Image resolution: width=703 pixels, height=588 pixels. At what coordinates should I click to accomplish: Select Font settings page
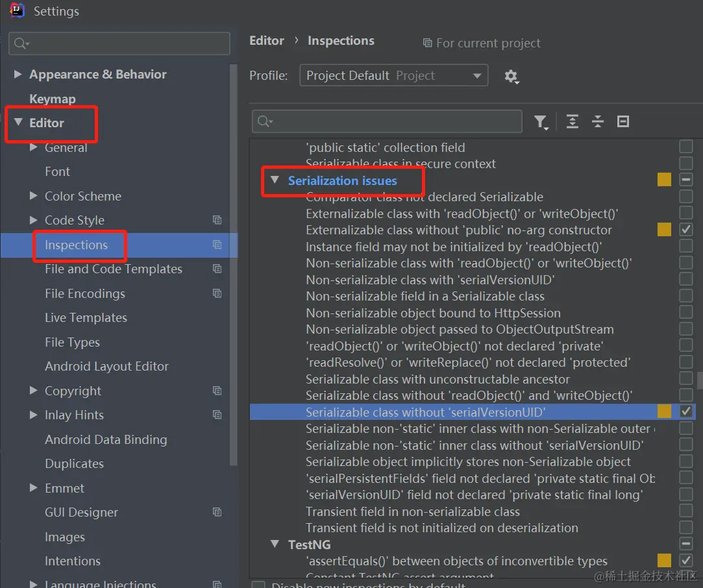coord(57,171)
